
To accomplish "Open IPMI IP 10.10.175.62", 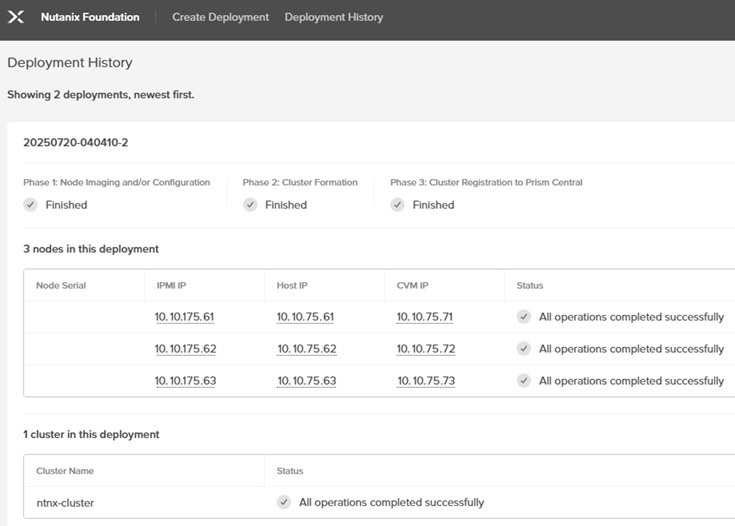I will [x=186, y=349].
